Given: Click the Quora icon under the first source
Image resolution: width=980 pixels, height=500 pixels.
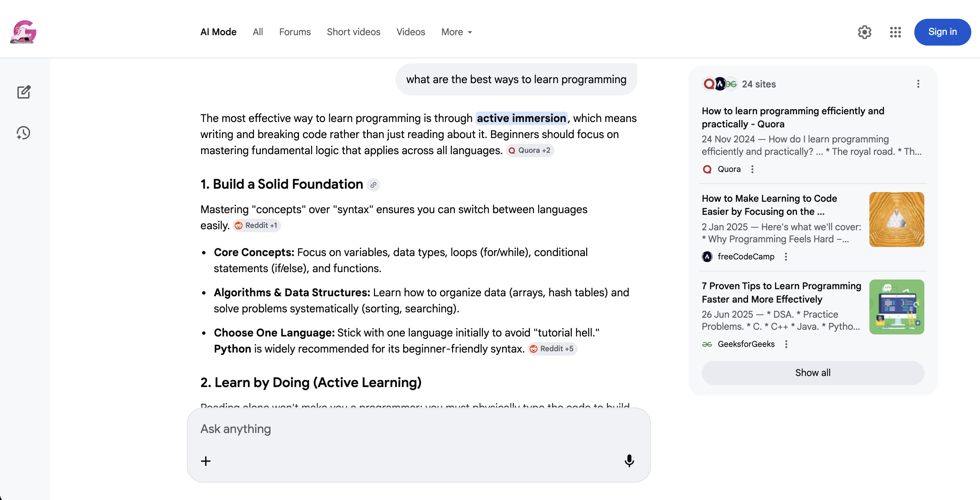Looking at the screenshot, I should point(708,169).
